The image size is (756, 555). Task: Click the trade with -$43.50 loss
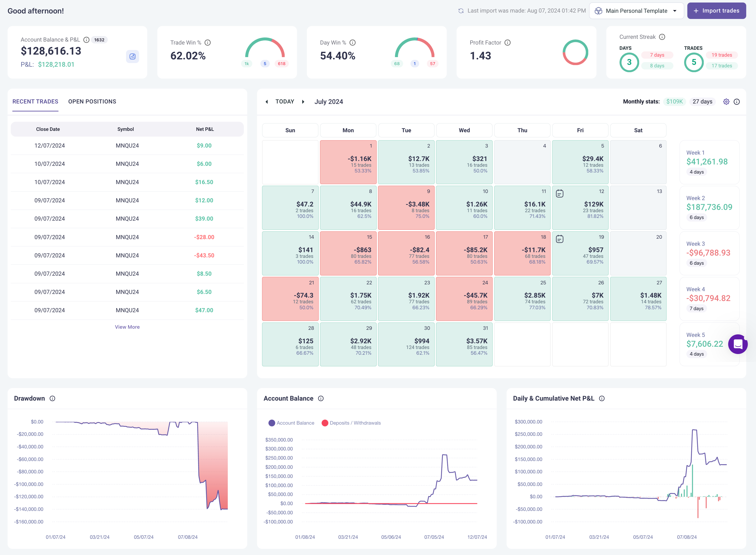127,255
